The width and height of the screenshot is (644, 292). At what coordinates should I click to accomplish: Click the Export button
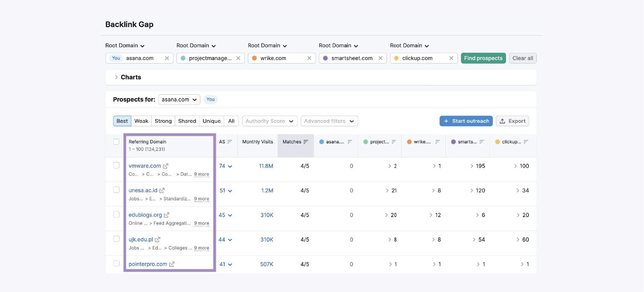pyautogui.click(x=512, y=121)
